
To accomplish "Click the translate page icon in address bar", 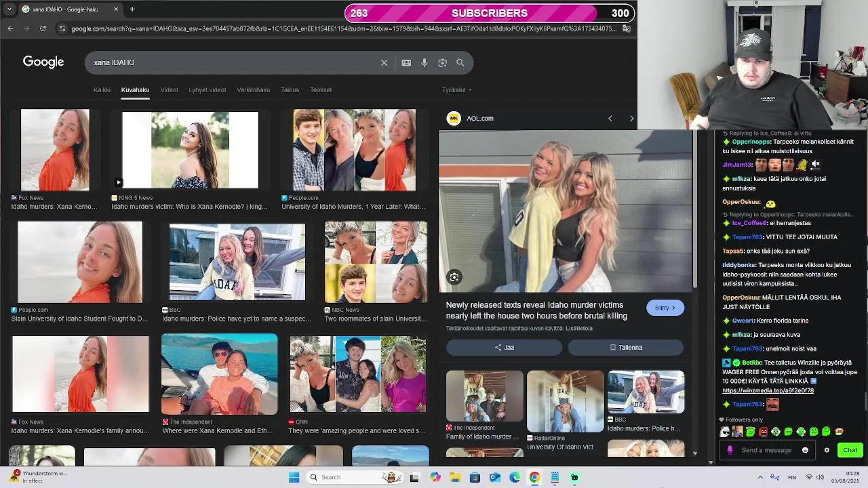I will [x=626, y=28].
